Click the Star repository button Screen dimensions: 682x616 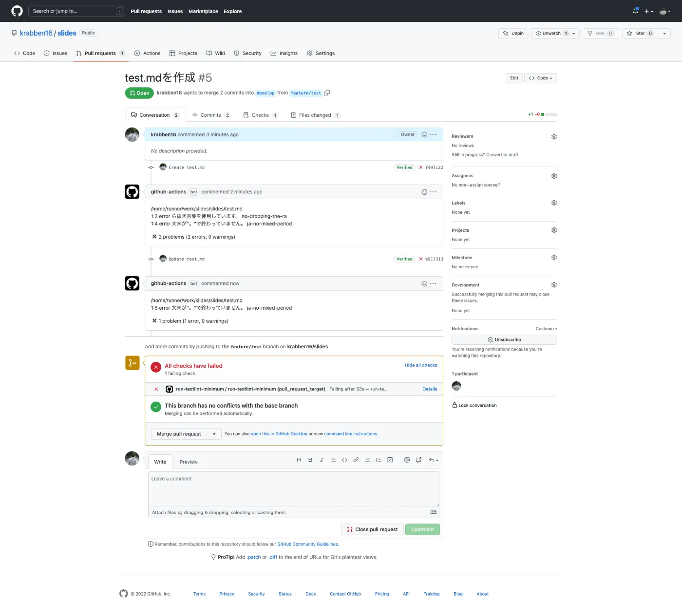(x=640, y=34)
